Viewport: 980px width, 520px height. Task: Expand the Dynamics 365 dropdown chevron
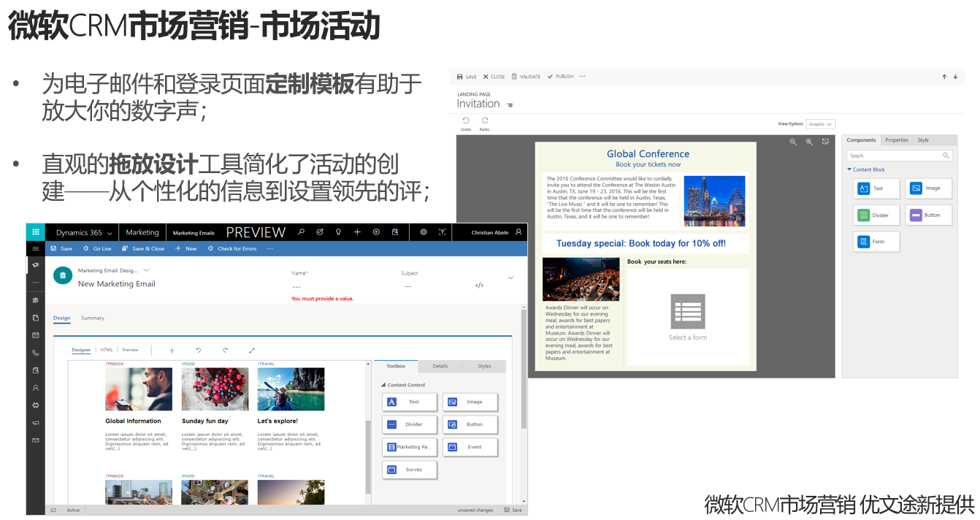[x=110, y=233]
